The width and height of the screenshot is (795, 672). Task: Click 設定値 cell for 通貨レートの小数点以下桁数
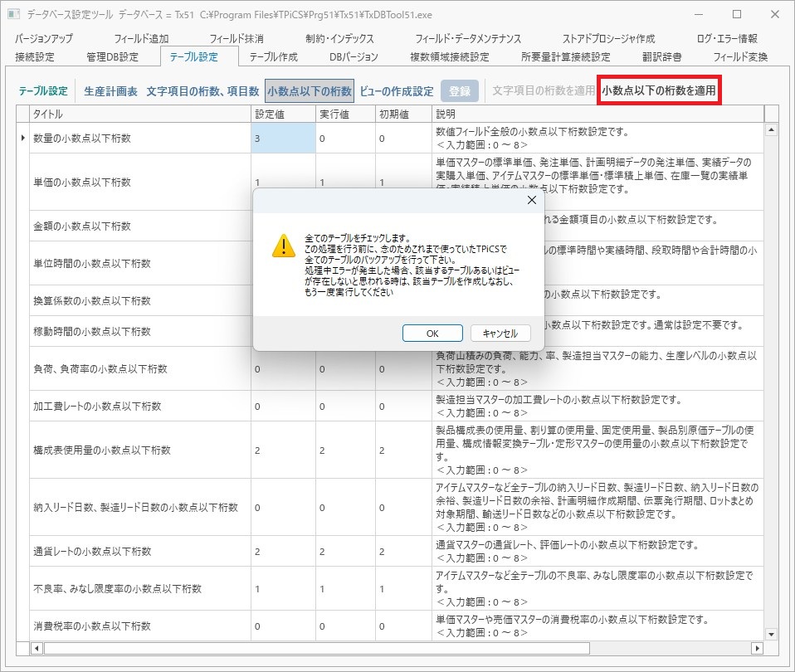coord(283,552)
